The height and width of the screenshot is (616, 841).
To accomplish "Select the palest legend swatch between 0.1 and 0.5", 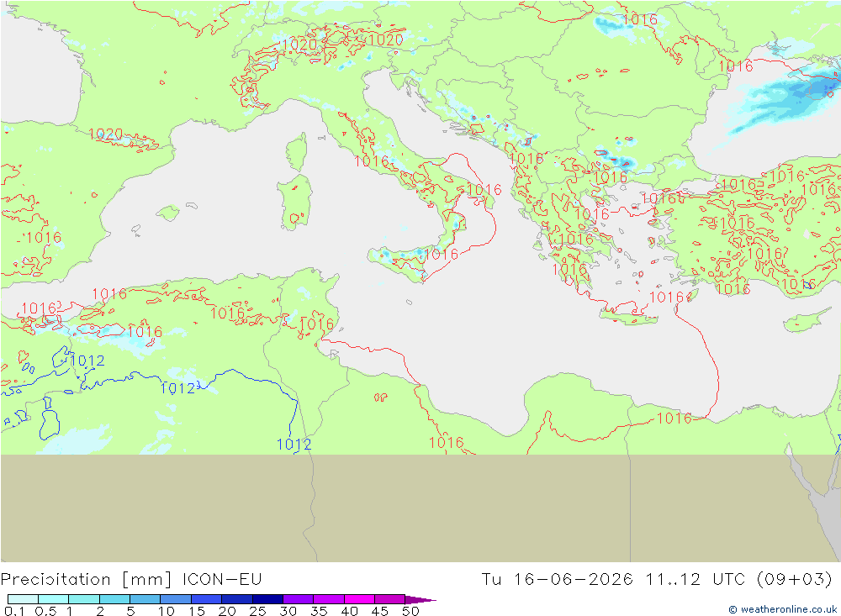I will pyautogui.click(x=23, y=599).
